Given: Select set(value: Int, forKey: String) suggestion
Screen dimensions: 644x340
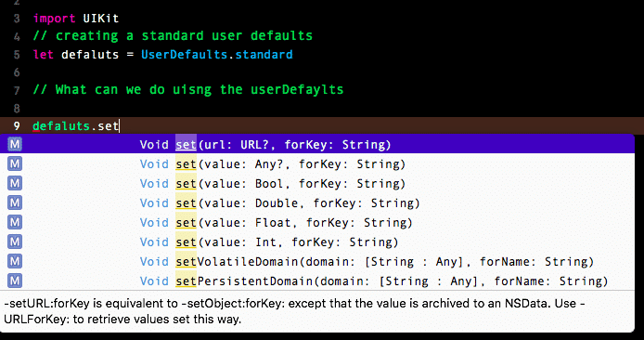Looking at the screenshot, I should pos(317,242).
